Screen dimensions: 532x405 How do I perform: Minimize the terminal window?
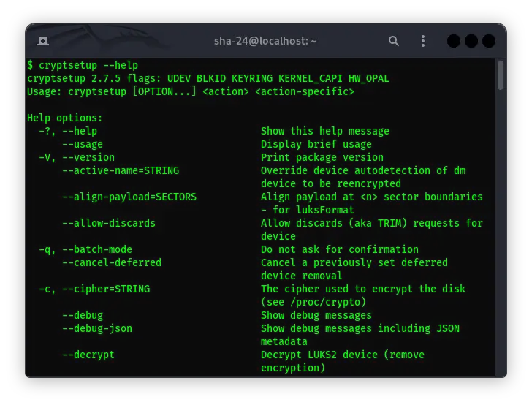pyautogui.click(x=453, y=42)
